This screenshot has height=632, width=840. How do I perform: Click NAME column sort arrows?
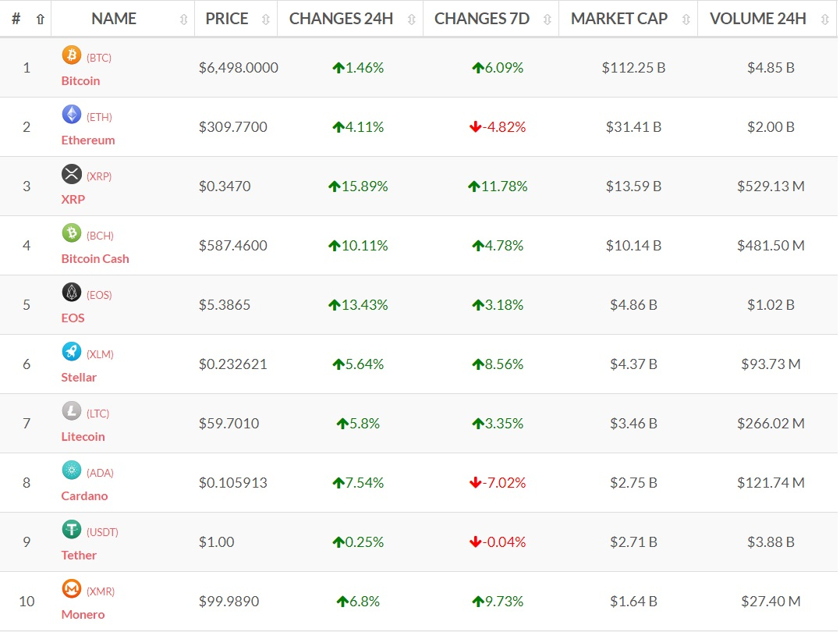[x=184, y=20]
